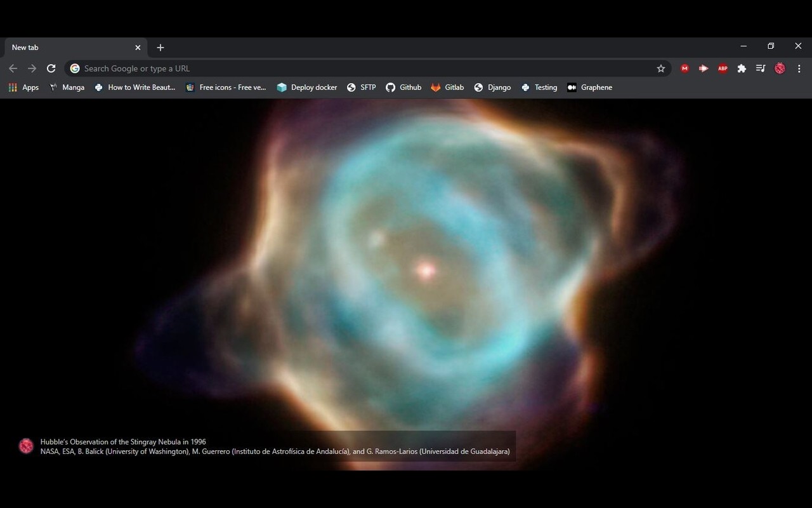Close the Chrome window
The width and height of the screenshot is (812, 508).
(x=798, y=46)
